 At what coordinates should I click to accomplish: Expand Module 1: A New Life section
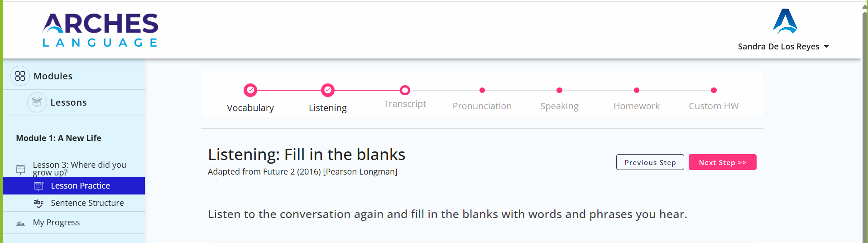[x=59, y=138]
